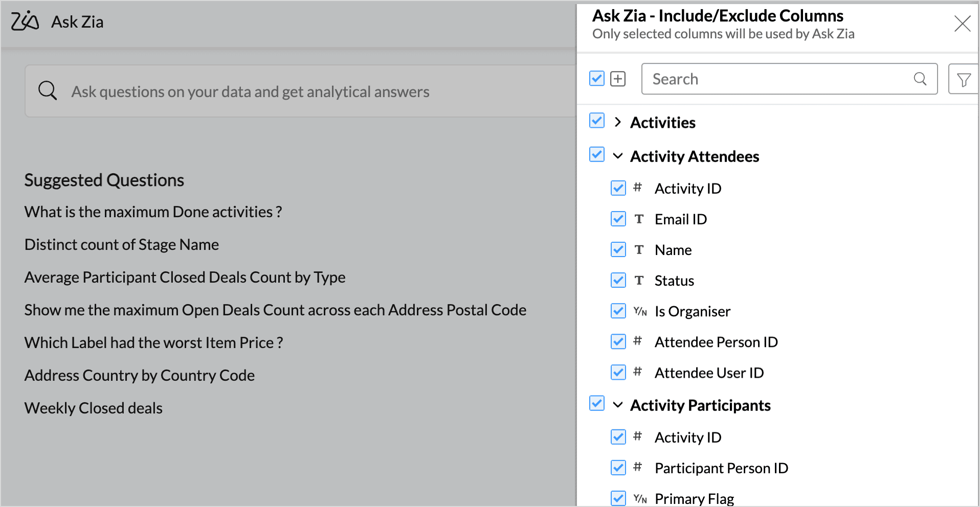This screenshot has height=507, width=980.
Task: Uncheck the Email ID column checkbox
Action: click(618, 219)
